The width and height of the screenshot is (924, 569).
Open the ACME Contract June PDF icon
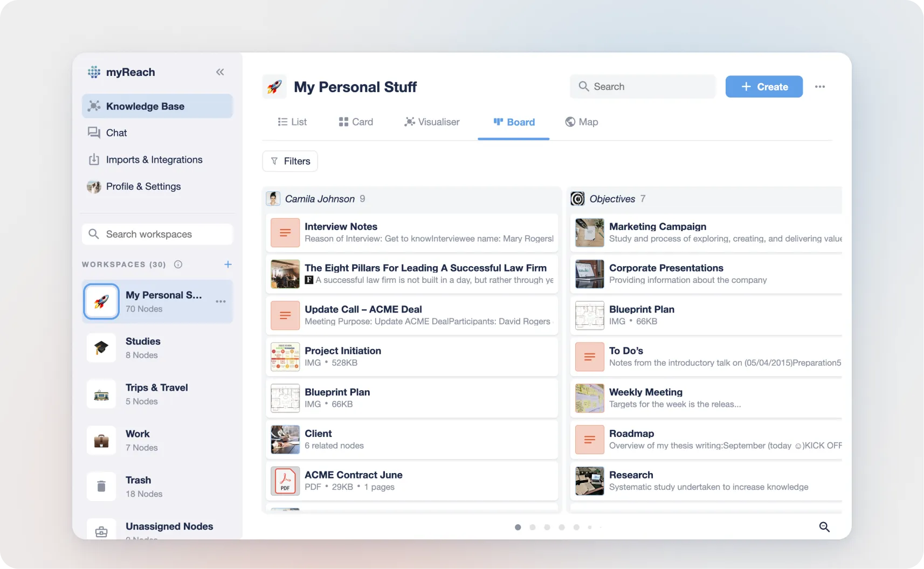coord(285,481)
